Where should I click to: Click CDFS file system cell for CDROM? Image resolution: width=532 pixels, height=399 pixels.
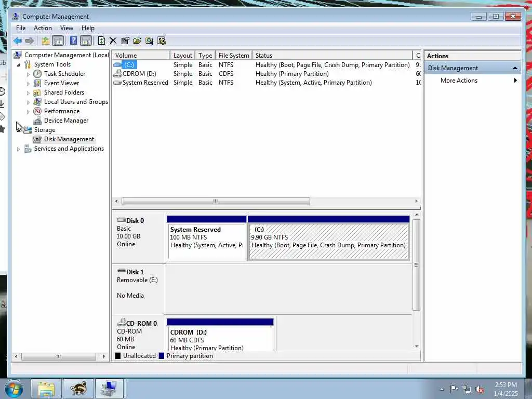pyautogui.click(x=226, y=74)
